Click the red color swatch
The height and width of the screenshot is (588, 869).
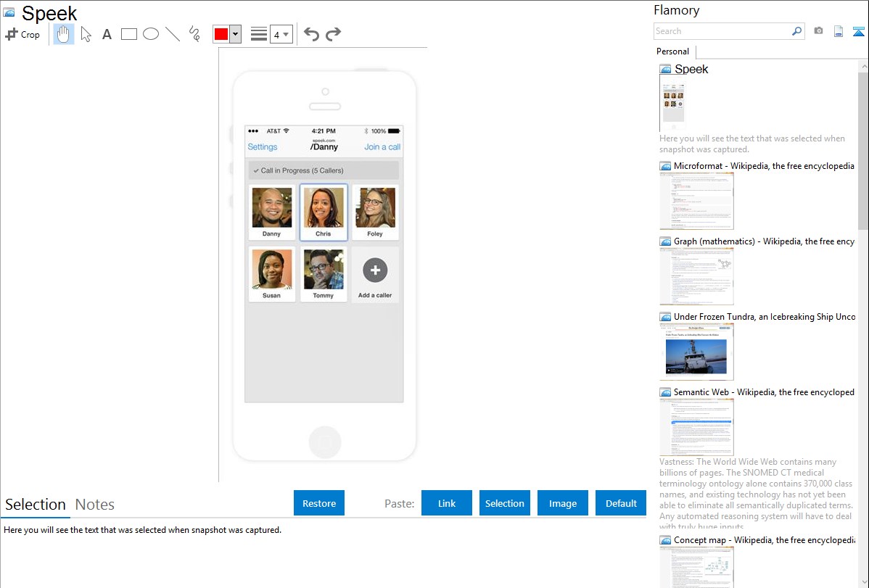tap(221, 34)
